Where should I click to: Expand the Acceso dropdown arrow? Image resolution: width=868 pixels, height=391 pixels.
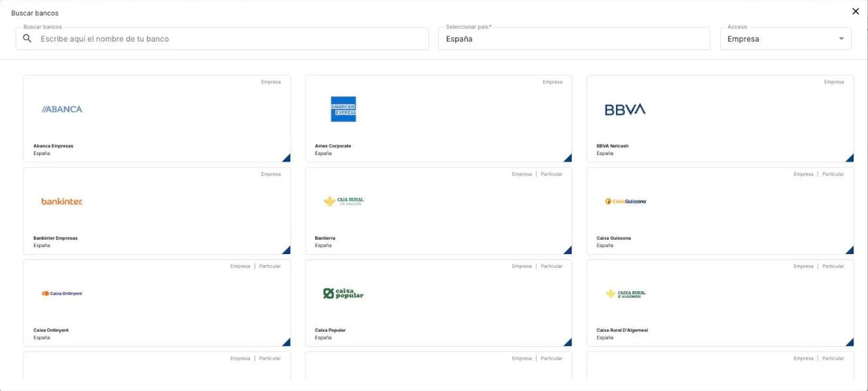click(x=841, y=38)
